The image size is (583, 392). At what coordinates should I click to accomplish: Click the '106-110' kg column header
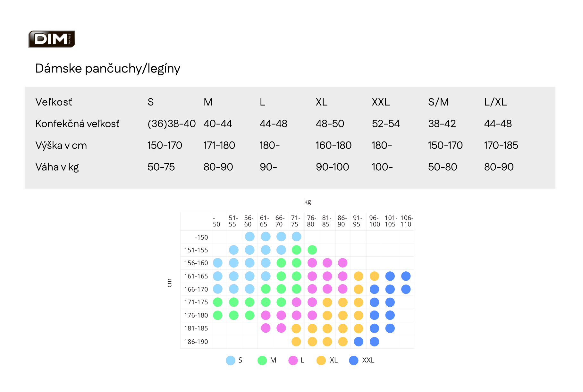coord(406,221)
